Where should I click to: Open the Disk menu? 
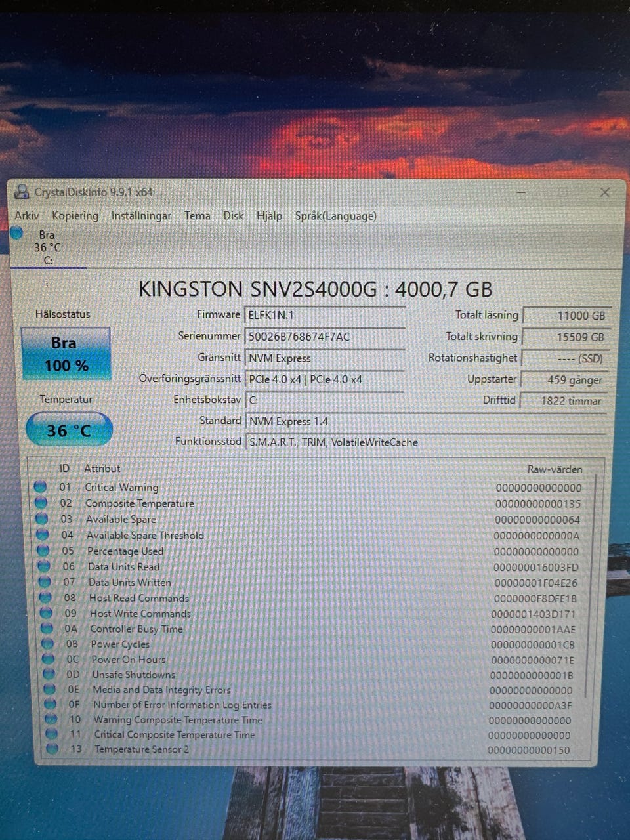(234, 215)
